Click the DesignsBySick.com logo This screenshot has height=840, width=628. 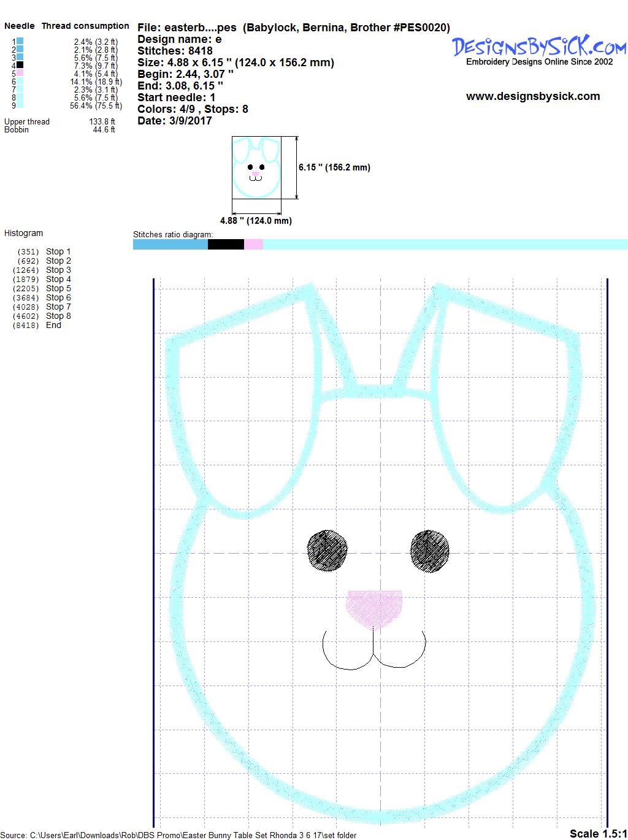pyautogui.click(x=538, y=47)
